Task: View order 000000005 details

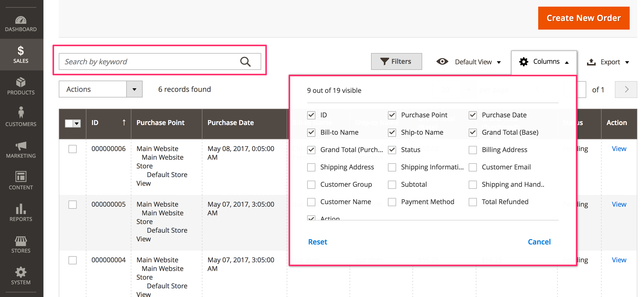Action: (x=619, y=204)
